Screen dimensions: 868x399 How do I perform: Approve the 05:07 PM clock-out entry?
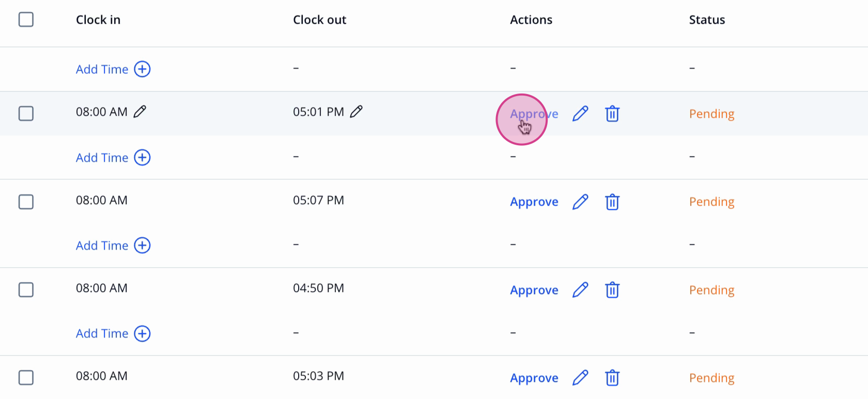(534, 202)
